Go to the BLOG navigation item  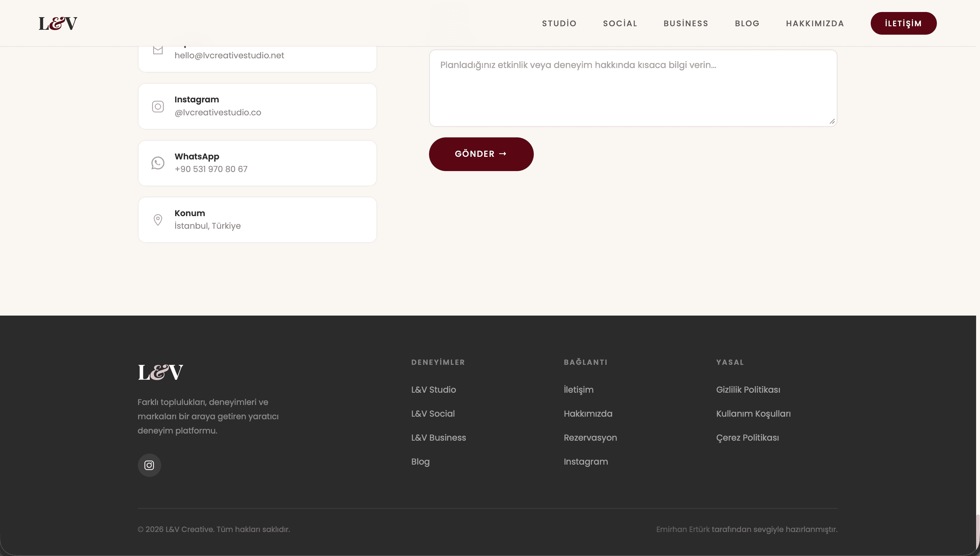747,23
